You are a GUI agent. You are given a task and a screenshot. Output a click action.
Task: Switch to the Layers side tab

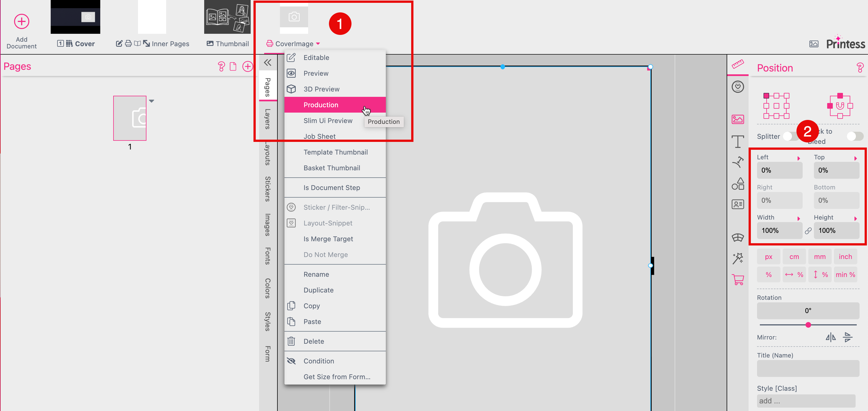click(x=268, y=119)
